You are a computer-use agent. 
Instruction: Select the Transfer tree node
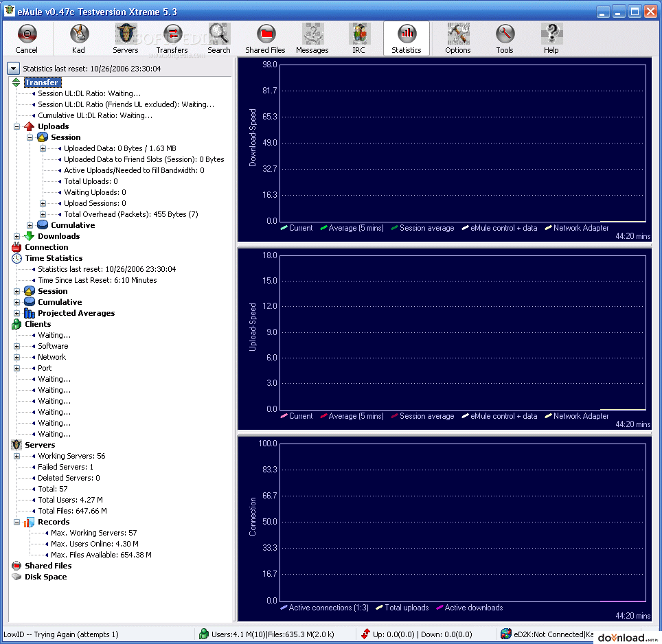point(42,82)
